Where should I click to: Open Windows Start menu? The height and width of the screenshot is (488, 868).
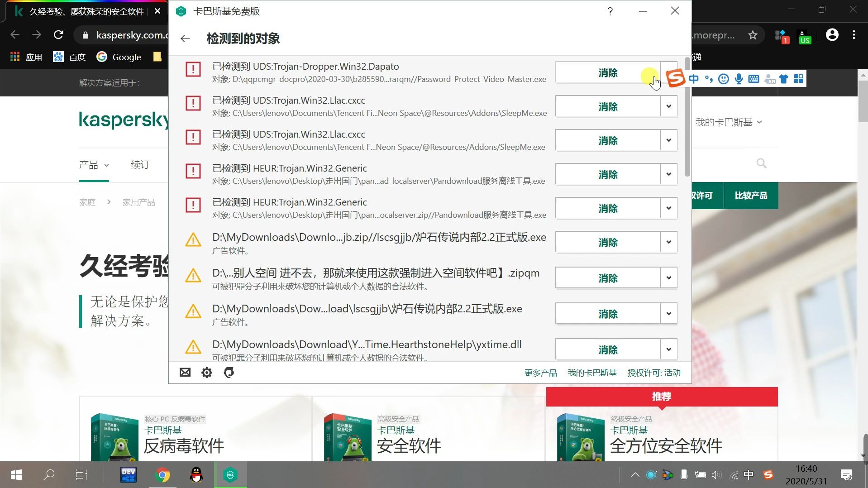(16, 475)
